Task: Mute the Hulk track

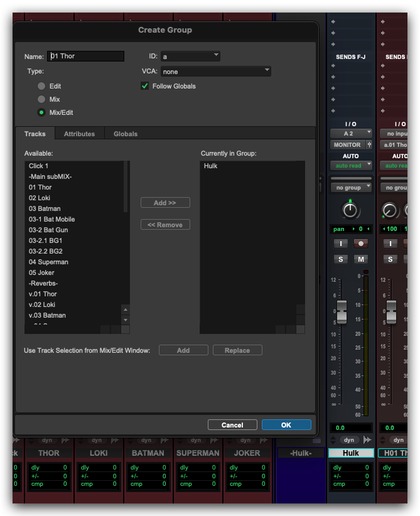Action: point(361,259)
